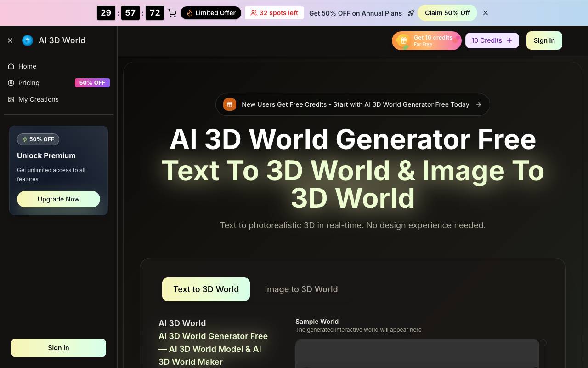The width and height of the screenshot is (588, 368).
Task: Click the orange gift icon in the announcement pill
Action: 230,104
